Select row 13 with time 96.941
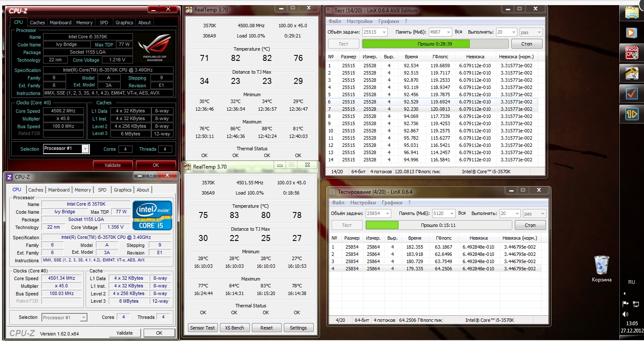 tap(433, 152)
